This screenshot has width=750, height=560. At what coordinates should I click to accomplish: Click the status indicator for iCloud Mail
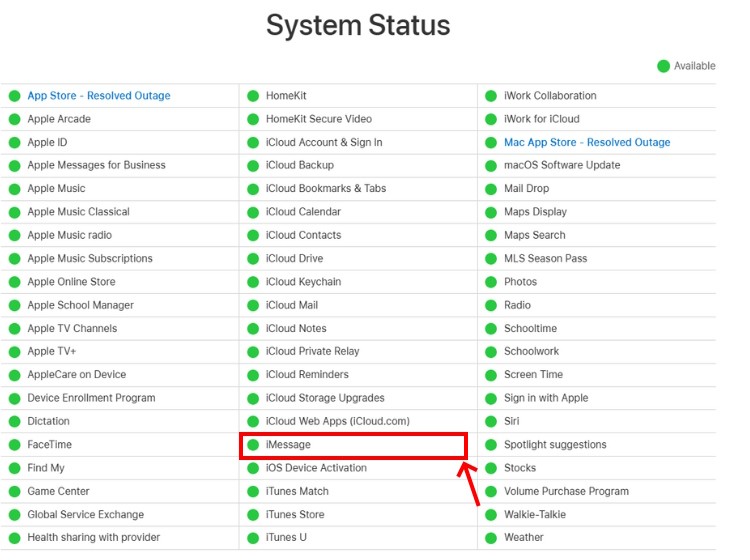tap(253, 305)
